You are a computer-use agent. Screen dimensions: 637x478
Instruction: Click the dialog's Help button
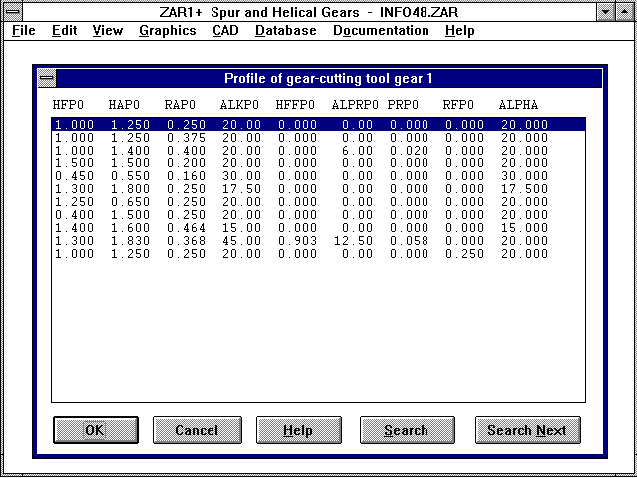coord(297,430)
